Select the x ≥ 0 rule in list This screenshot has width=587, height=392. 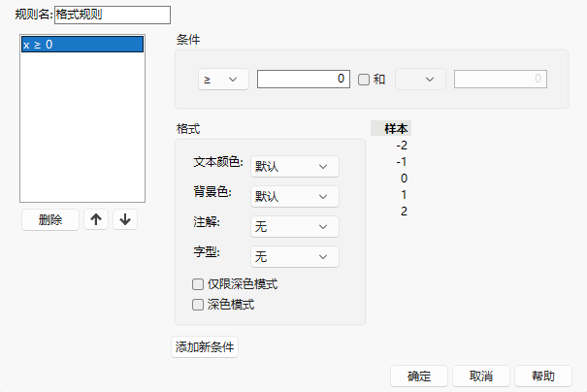[82, 45]
